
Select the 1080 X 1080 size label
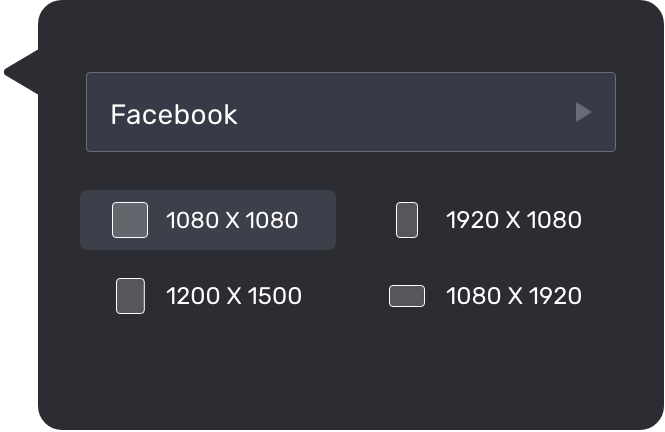pos(232,220)
